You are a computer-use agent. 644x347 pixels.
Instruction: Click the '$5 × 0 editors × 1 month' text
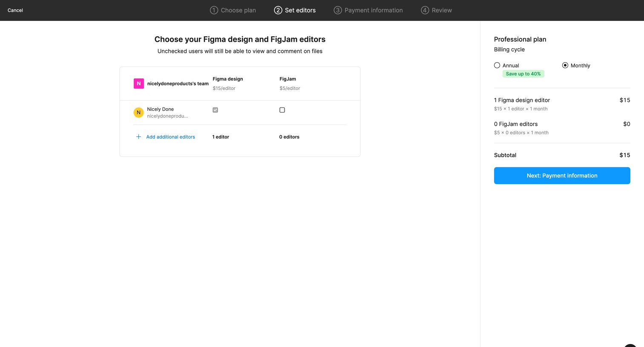[521, 133]
